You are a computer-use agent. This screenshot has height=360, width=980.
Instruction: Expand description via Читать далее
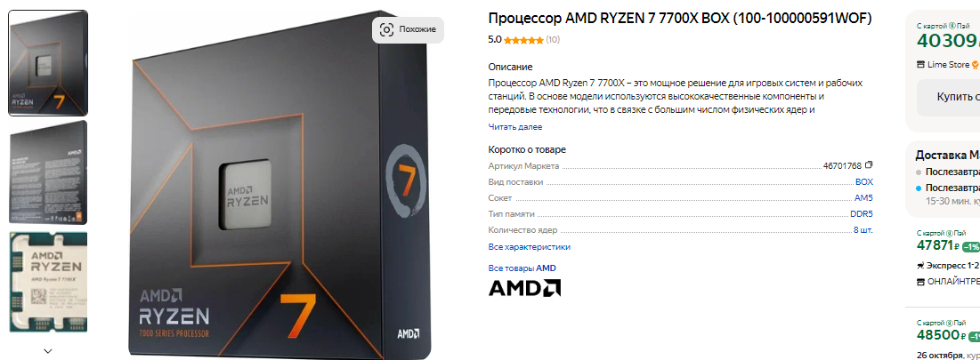(x=515, y=126)
